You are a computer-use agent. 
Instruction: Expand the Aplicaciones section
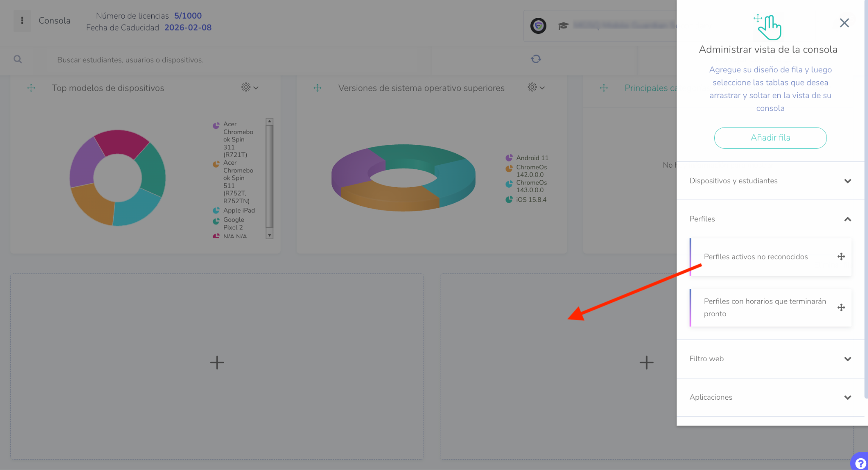[847, 398]
